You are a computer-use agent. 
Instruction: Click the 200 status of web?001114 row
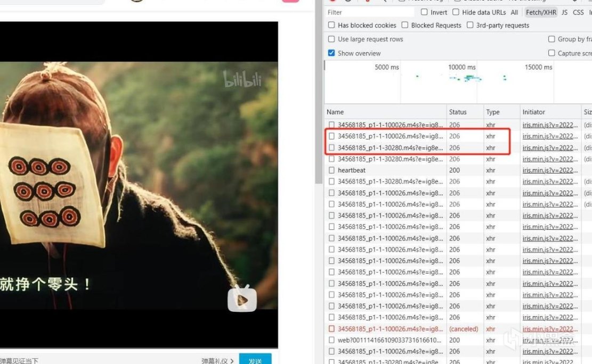tap(455, 340)
